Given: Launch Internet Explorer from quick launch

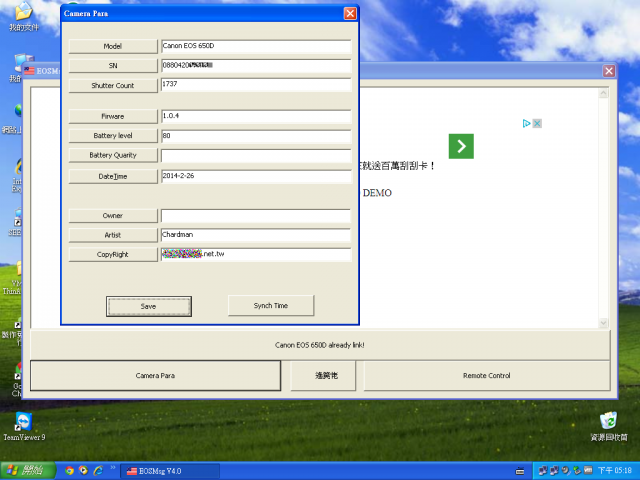Looking at the screenshot, I should [x=98, y=470].
